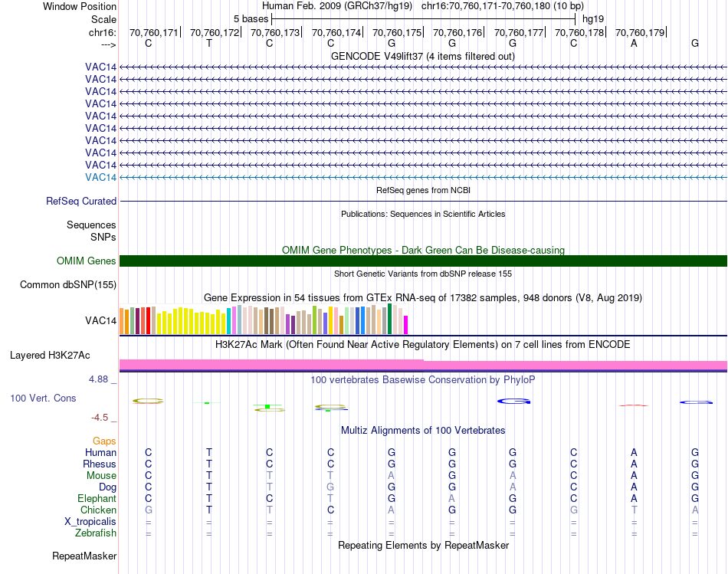Screen dimensions: 728x574
Task: Click the 4.88 upper PhyloP scale value
Action: point(98,379)
